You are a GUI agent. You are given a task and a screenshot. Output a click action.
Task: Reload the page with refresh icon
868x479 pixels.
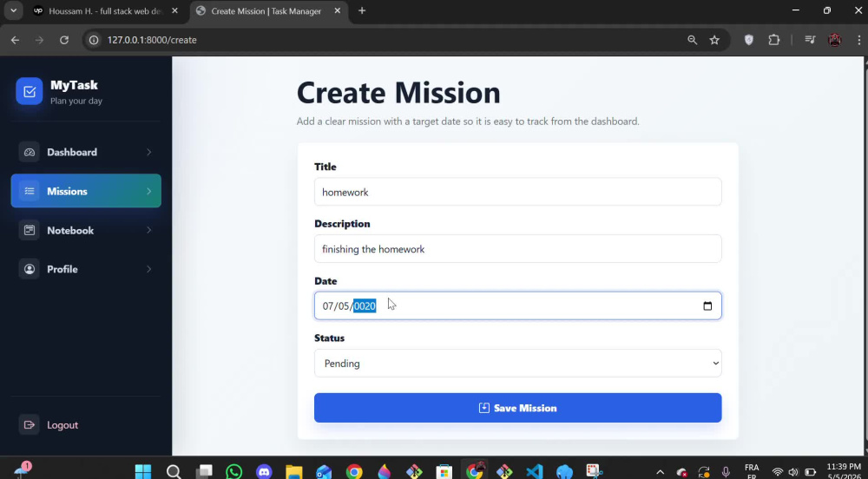coord(64,40)
